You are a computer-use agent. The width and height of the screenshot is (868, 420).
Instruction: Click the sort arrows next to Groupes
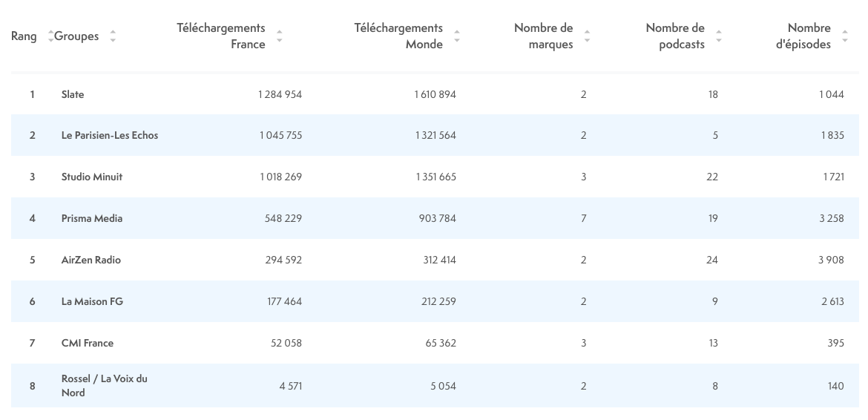113,36
